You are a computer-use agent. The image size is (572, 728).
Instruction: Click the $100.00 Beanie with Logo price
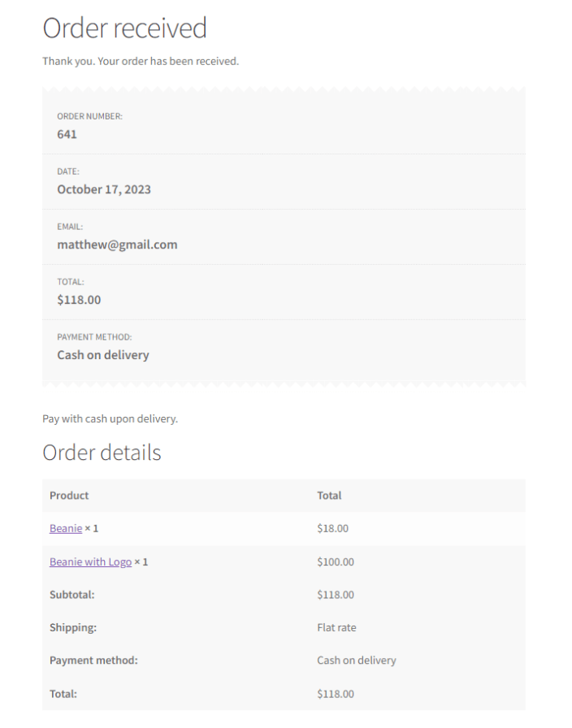336,561
